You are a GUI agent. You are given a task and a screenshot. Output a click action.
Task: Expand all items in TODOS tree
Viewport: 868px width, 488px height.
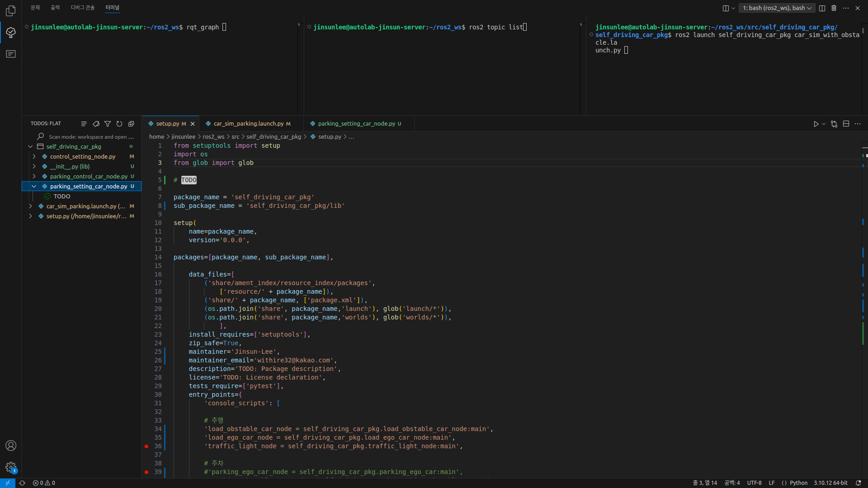pyautogui.click(x=131, y=124)
